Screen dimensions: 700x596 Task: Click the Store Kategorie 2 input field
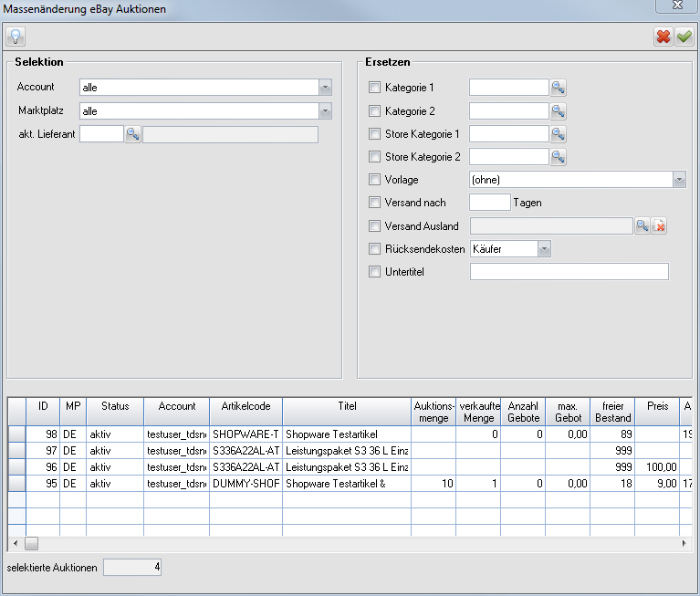coord(509,157)
